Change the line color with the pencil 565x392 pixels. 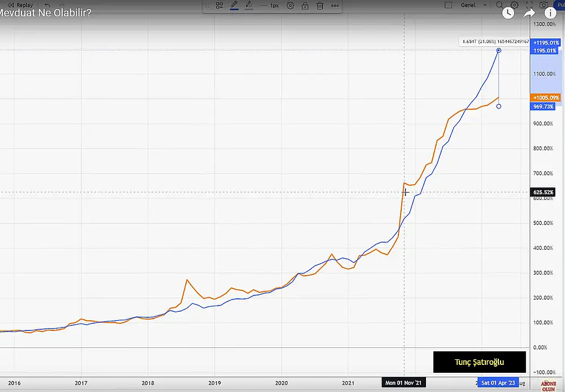point(234,6)
